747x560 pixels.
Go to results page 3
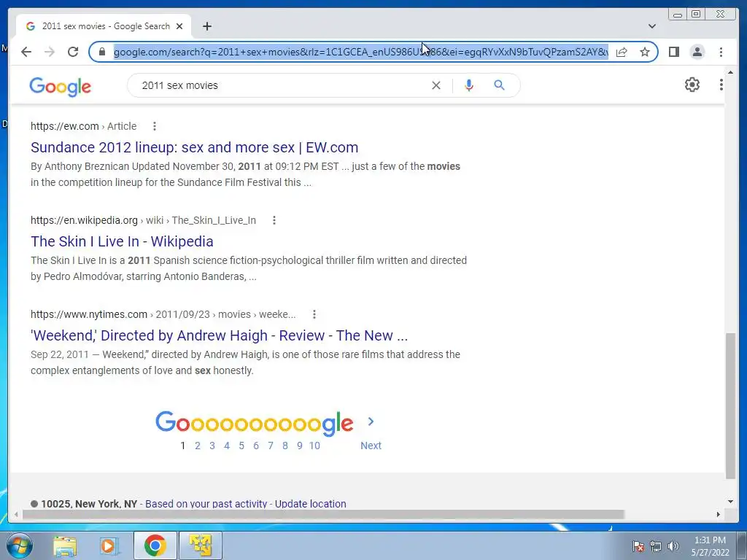click(212, 446)
